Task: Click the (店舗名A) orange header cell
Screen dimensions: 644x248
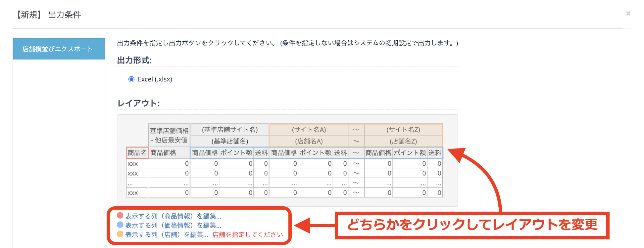Action: point(309,141)
